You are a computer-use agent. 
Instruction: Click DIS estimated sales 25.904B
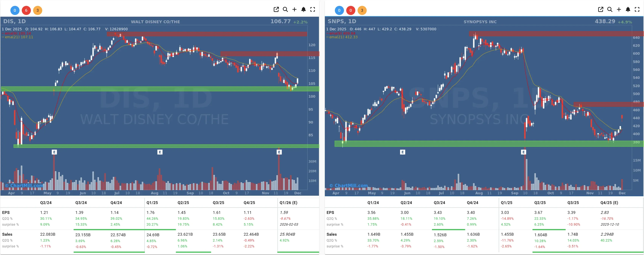[x=287, y=234]
